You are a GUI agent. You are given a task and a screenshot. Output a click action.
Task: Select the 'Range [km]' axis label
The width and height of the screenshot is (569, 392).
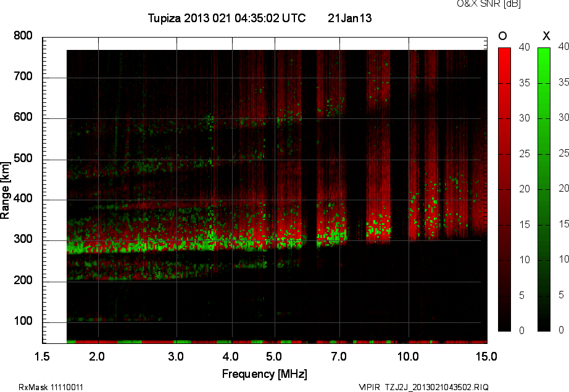[5, 190]
